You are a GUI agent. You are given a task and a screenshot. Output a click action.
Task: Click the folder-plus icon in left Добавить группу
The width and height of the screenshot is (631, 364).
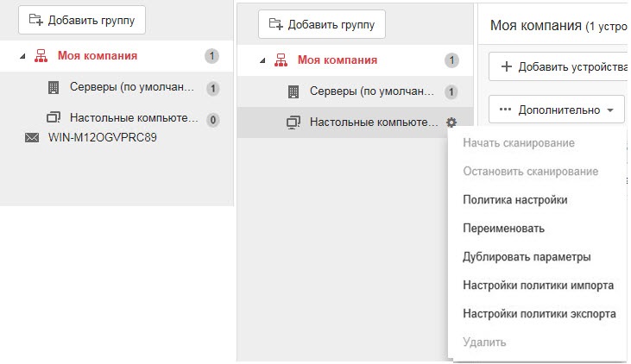coord(35,20)
